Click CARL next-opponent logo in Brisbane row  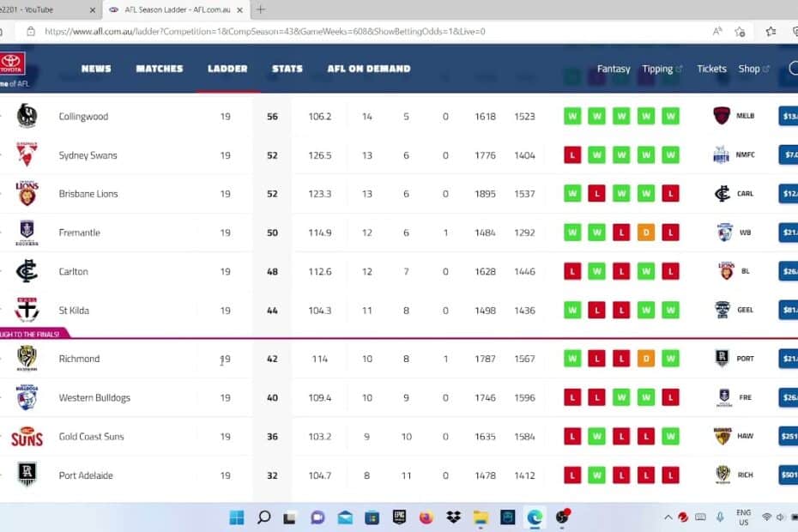[x=722, y=193]
